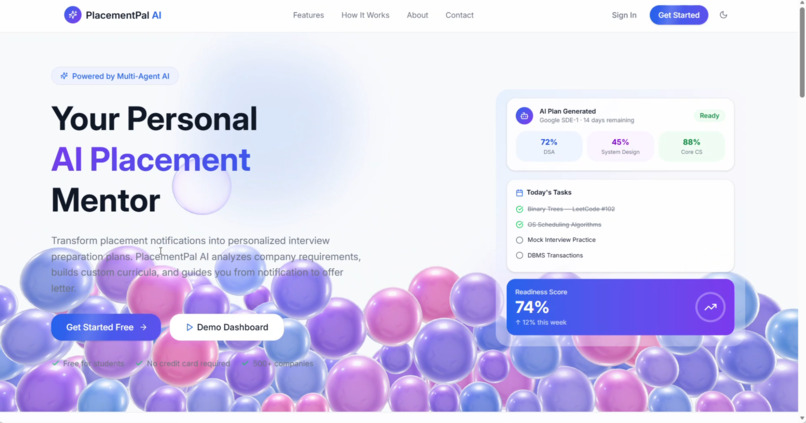Click the Get Started Free button
Screen dimensions: 806x423
[106, 327]
